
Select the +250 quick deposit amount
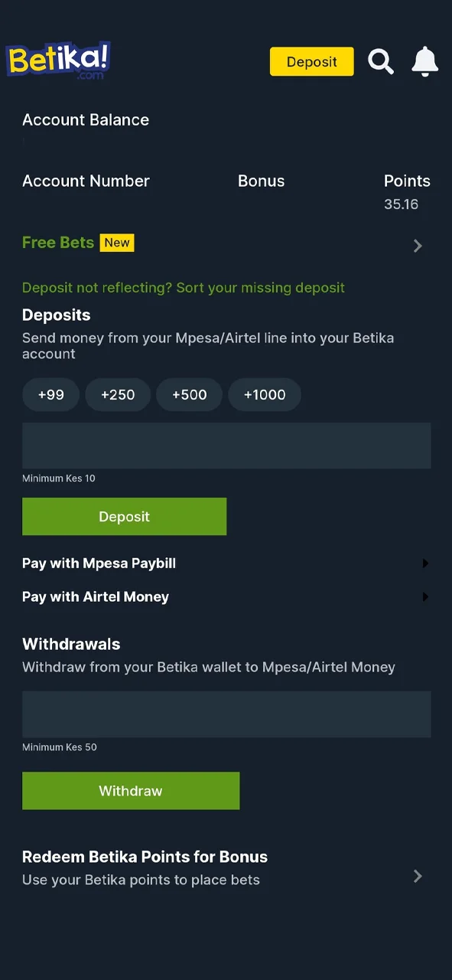pos(118,394)
